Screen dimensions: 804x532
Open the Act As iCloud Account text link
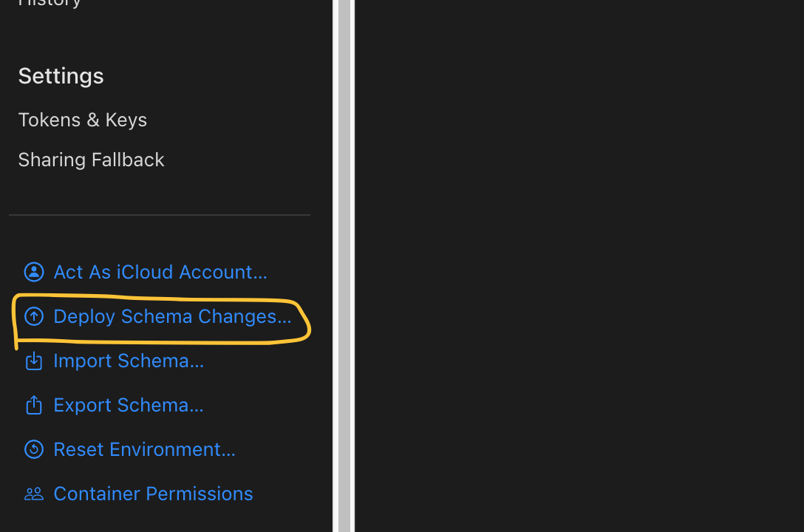[x=160, y=272]
